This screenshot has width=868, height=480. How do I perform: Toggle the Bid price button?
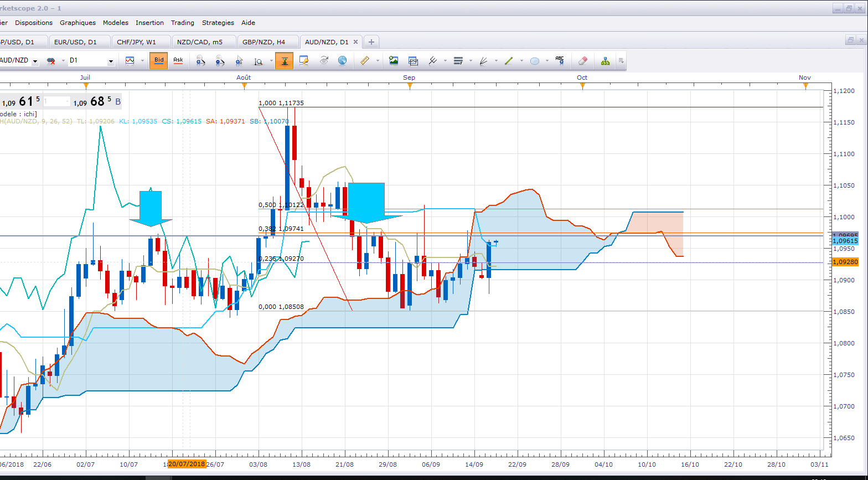(159, 61)
